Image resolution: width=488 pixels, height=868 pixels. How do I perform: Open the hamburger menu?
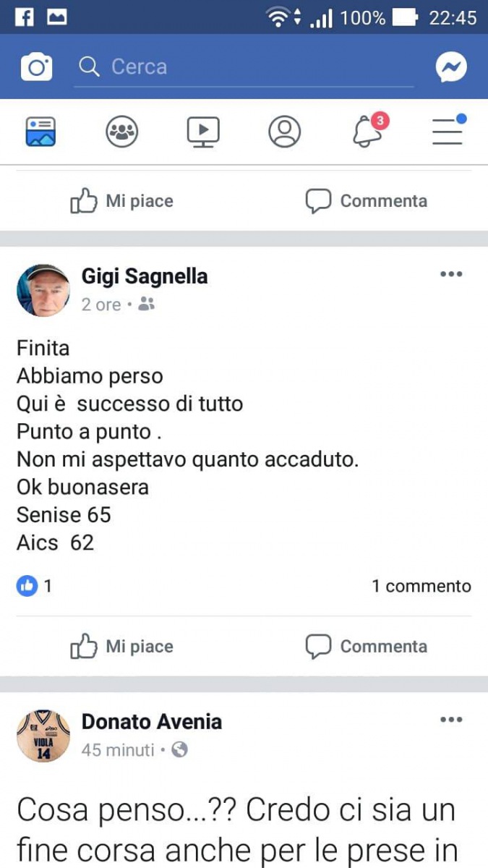(448, 132)
